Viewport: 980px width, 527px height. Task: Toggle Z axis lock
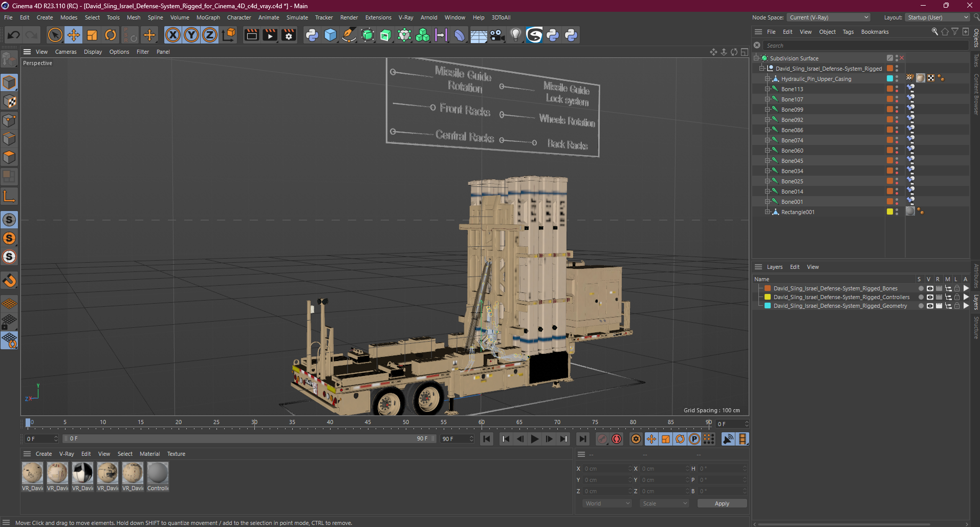tap(210, 35)
